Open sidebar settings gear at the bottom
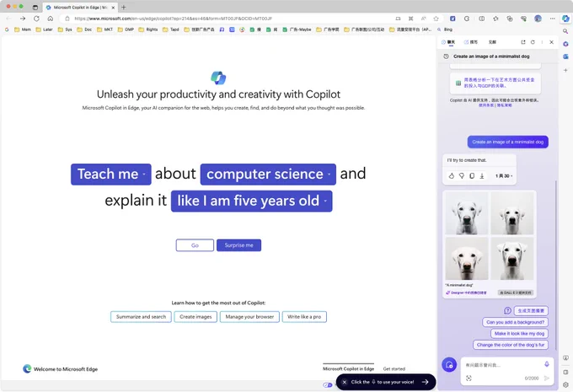 (x=565, y=384)
